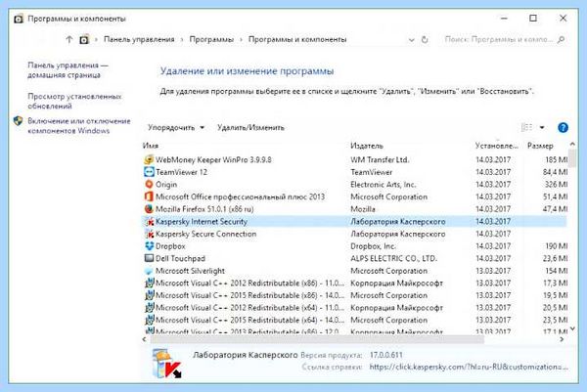Click the Visual C++ 2012 x64 installer icon
The image size is (587, 392).
pyautogui.click(x=150, y=308)
